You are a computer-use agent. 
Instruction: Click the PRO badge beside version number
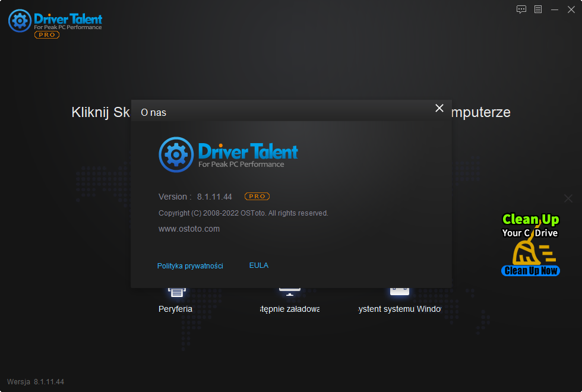257,197
